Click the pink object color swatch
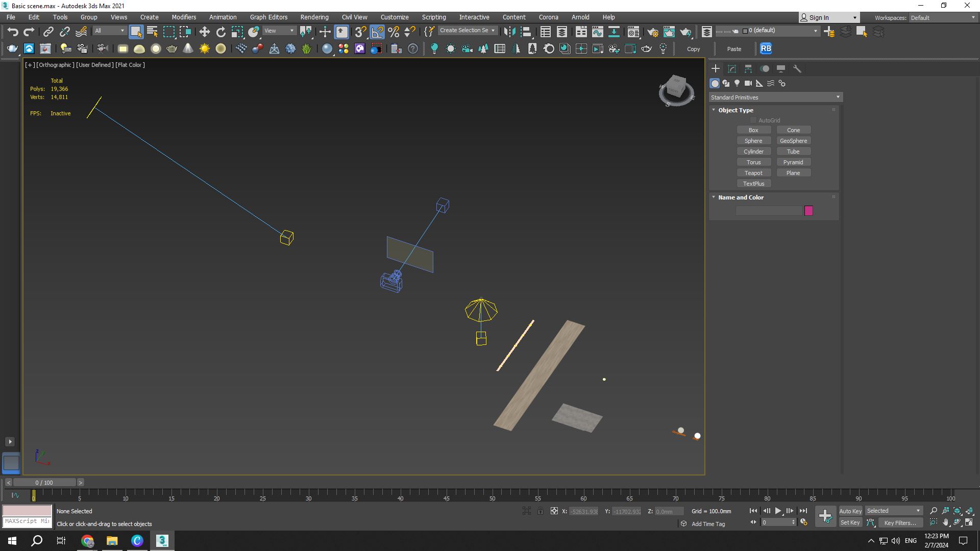The width and height of the screenshot is (980, 551). point(808,211)
